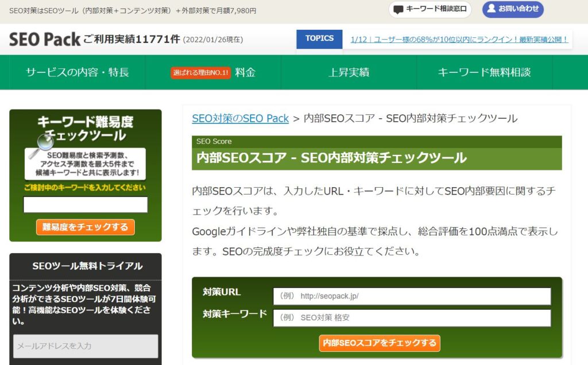The image size is (588, 365).
Task: Click 難易度をチェックする button
Action: pos(86,227)
